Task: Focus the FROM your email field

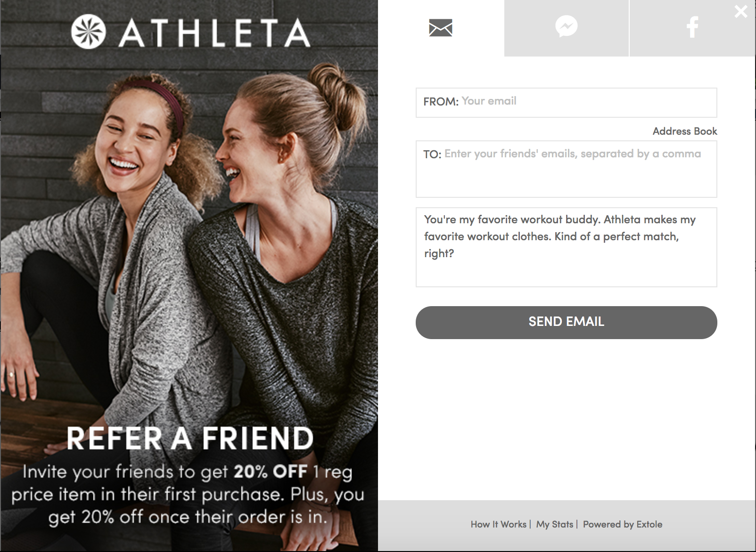Action: point(566,102)
